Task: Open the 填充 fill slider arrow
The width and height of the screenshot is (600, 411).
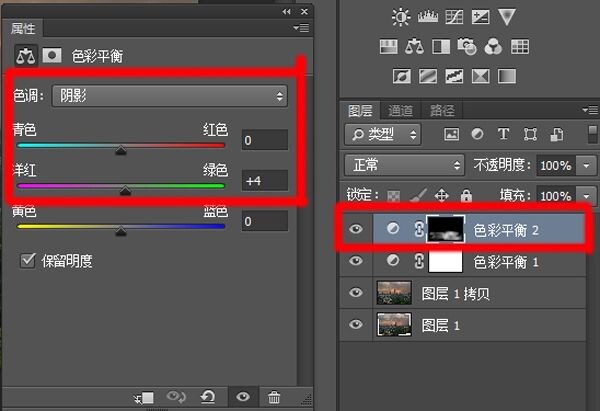Action: 586,196
